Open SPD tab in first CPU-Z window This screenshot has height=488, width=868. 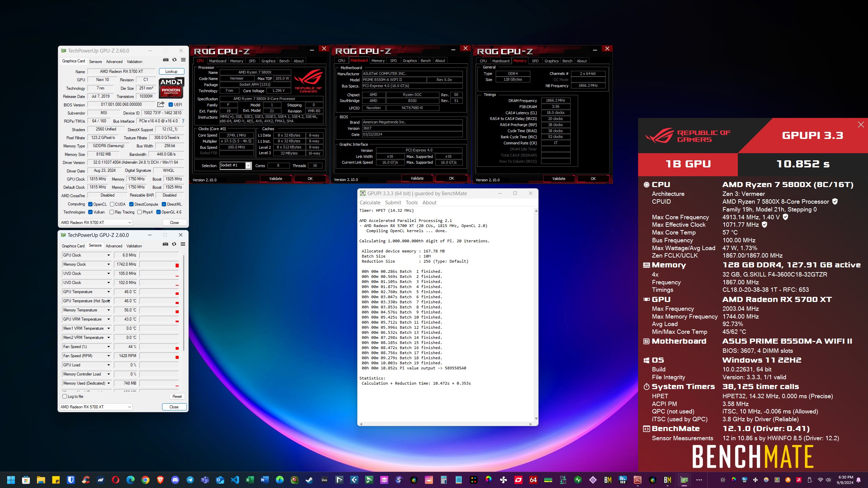252,61
